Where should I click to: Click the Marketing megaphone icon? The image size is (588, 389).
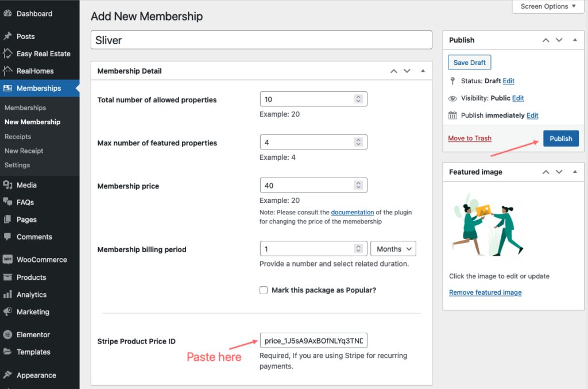point(7,311)
